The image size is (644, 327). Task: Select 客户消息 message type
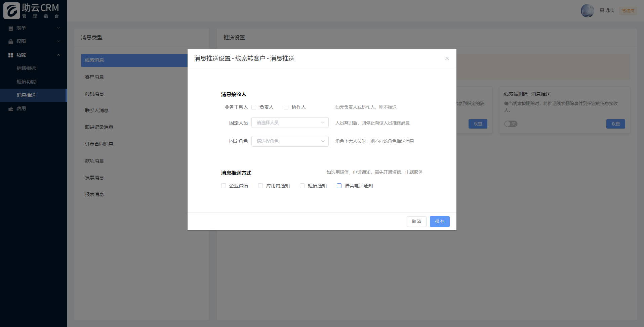(94, 77)
